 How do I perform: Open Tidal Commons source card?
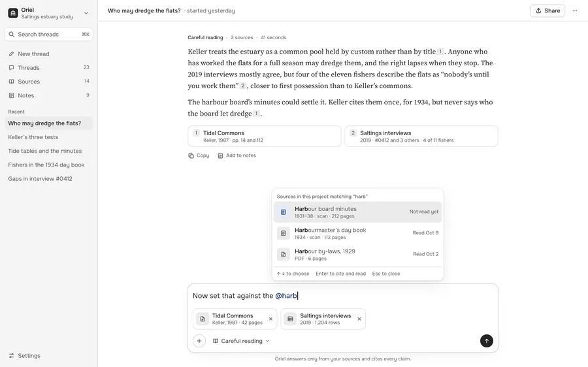click(x=265, y=136)
